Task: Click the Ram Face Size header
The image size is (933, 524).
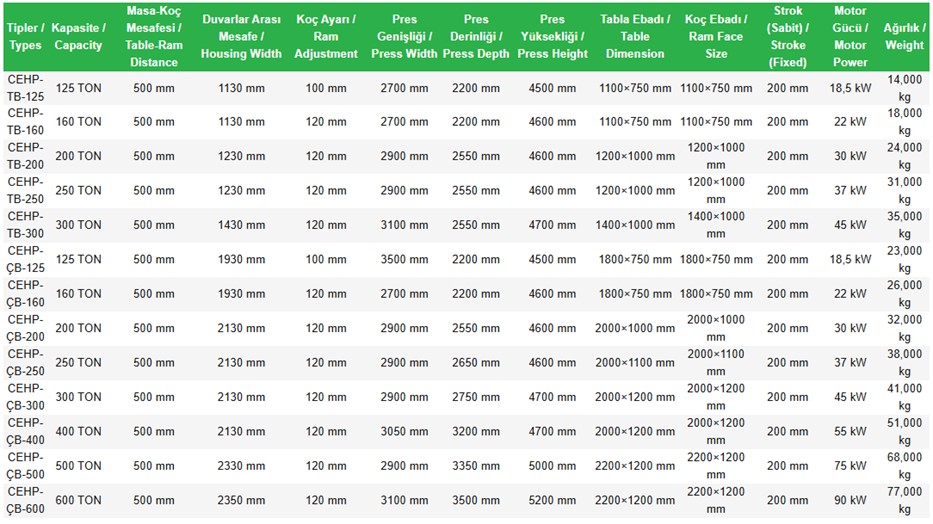Action: pyautogui.click(x=716, y=37)
